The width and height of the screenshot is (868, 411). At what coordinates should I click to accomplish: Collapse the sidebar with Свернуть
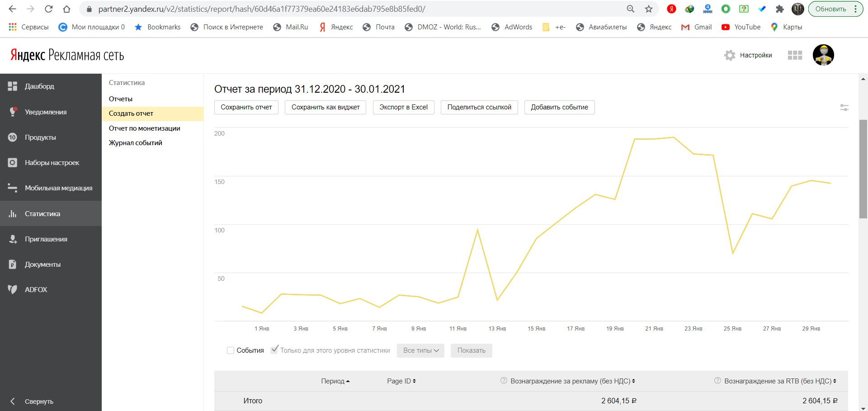point(32,402)
